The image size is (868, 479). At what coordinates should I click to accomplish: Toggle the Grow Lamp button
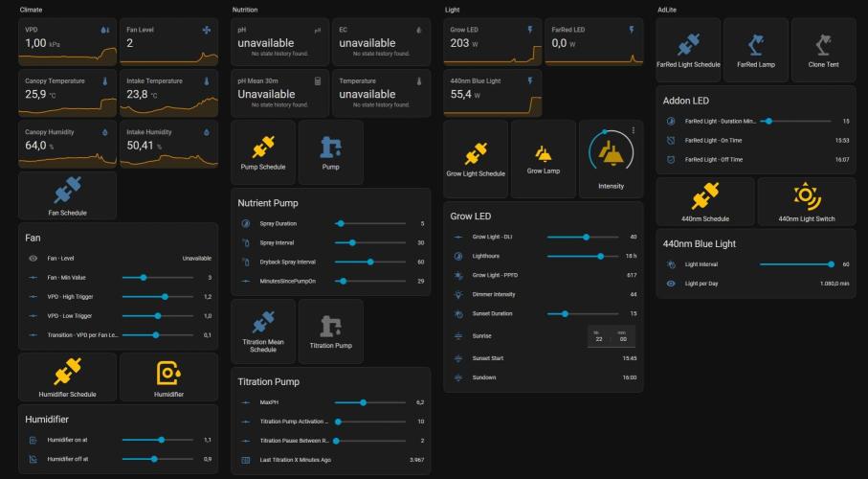(x=543, y=159)
